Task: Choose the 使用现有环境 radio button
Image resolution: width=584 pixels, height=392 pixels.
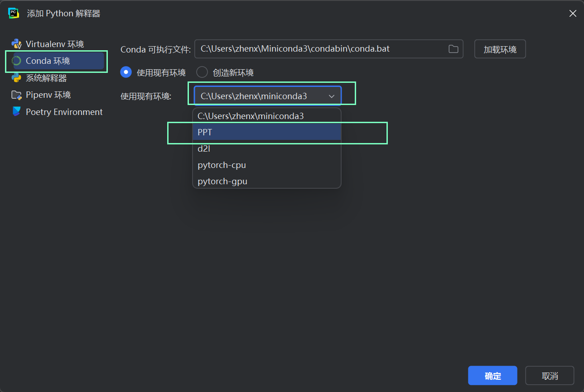Action: coord(126,72)
